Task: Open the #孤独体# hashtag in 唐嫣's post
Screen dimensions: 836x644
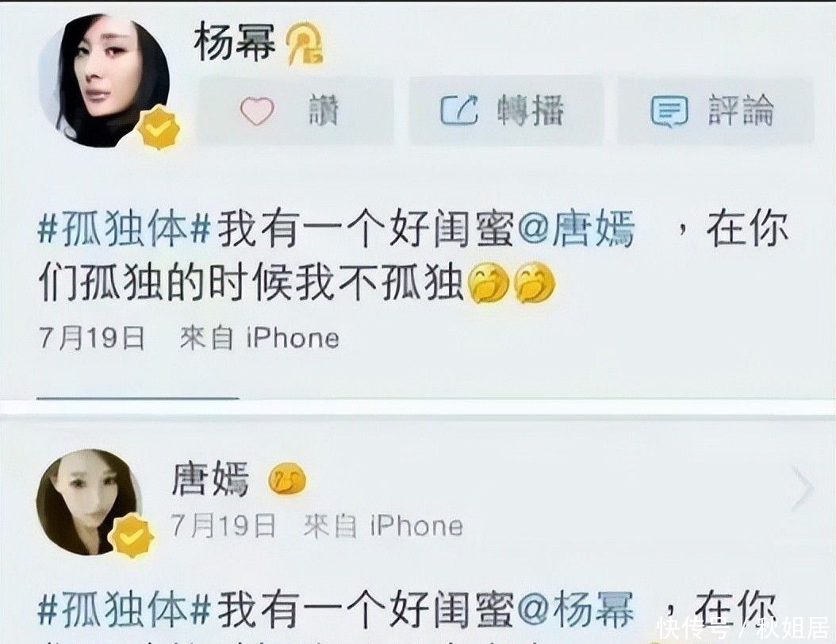Action: 125,609
